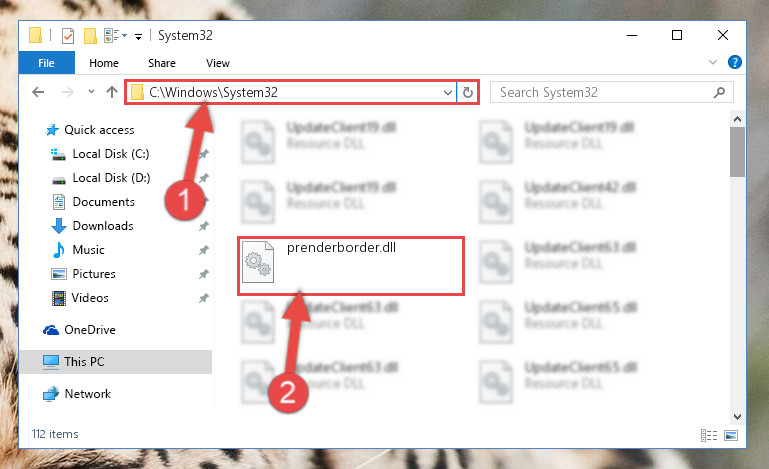
Task: Open Explorer help question mark
Action: click(x=735, y=62)
